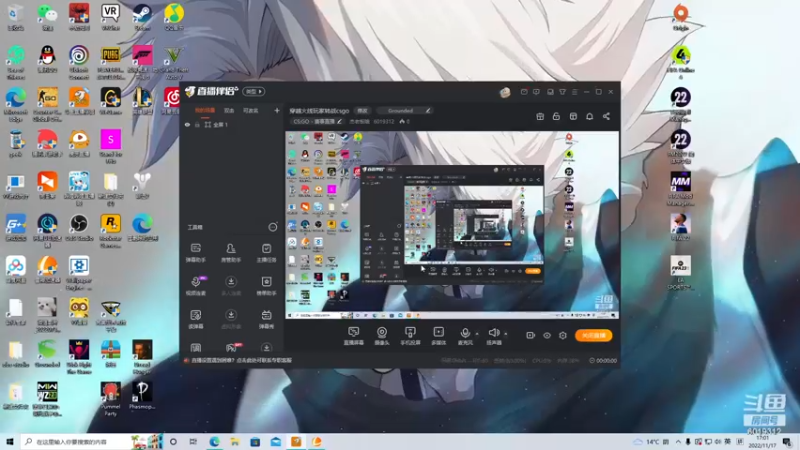This screenshot has width=800, height=450.
Task: Open the PUBG desktop shortcut
Action: (x=111, y=63)
